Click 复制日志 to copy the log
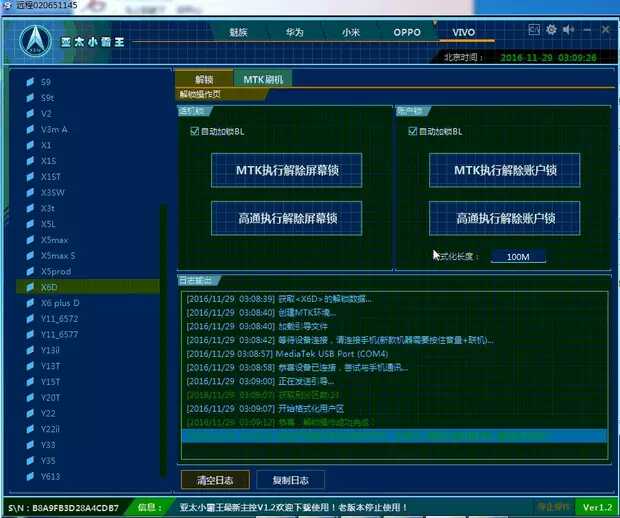Viewport: 620px width, 518px height. coord(290,479)
